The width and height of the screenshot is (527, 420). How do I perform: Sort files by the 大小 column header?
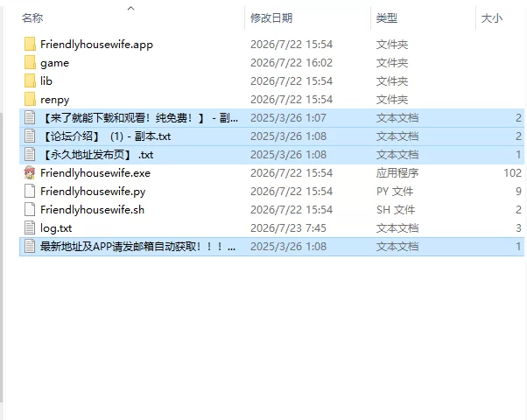point(492,17)
